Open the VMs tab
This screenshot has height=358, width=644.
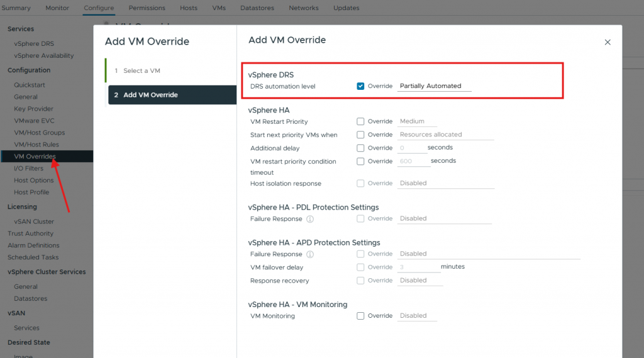219,8
